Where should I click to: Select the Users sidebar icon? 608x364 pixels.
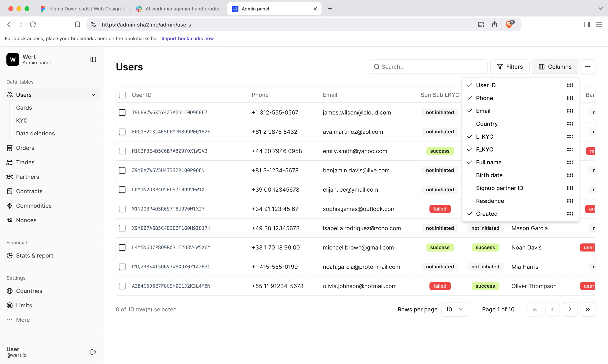[10, 95]
